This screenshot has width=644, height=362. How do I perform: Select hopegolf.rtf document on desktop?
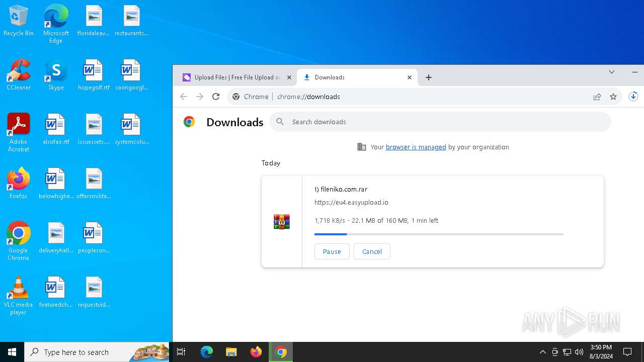pos(94,75)
